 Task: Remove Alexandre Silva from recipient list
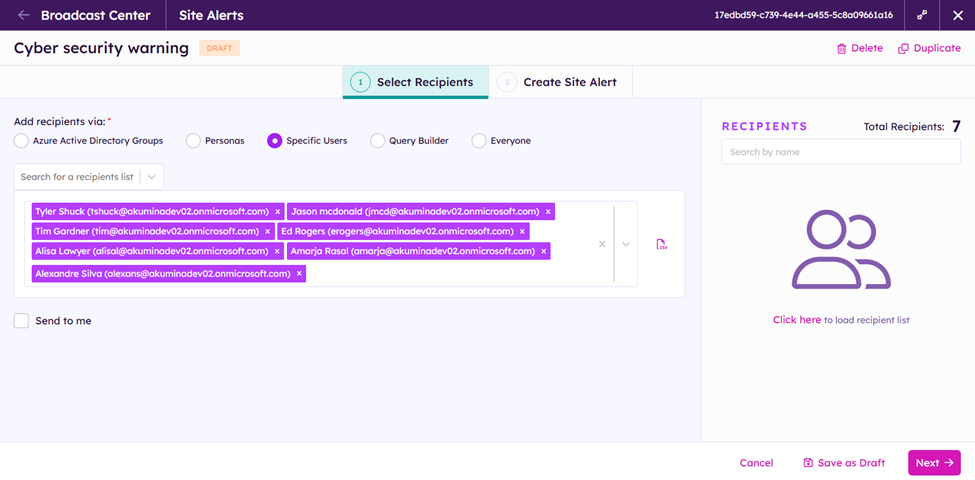click(x=299, y=273)
